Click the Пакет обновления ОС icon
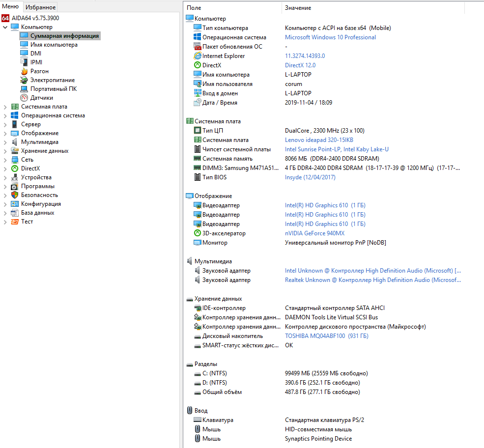This screenshot has height=448, width=484. (x=197, y=47)
